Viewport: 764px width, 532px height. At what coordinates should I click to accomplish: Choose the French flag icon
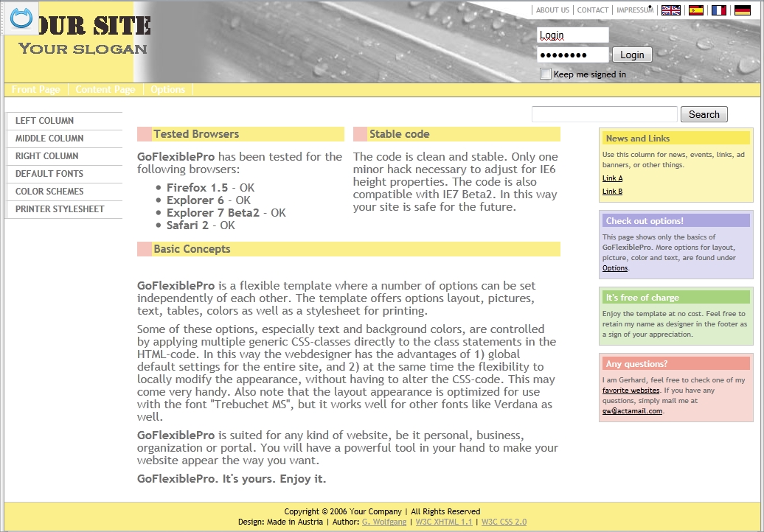[719, 10]
